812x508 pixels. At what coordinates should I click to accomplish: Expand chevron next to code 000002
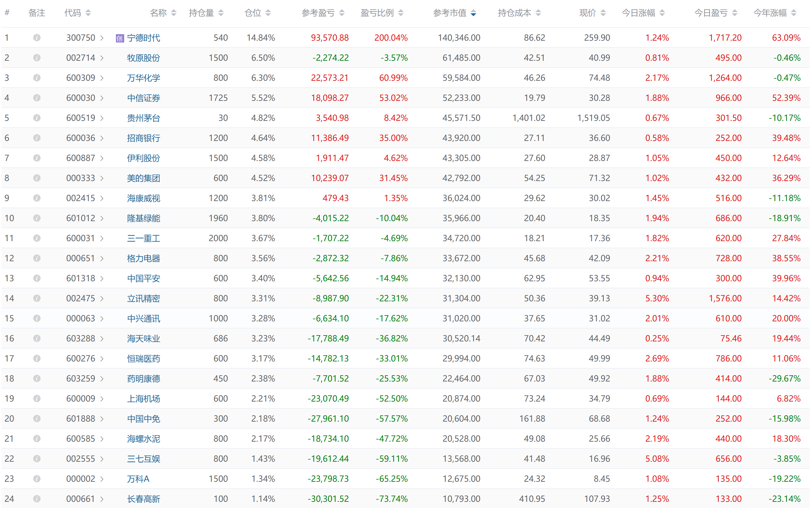[102, 479]
